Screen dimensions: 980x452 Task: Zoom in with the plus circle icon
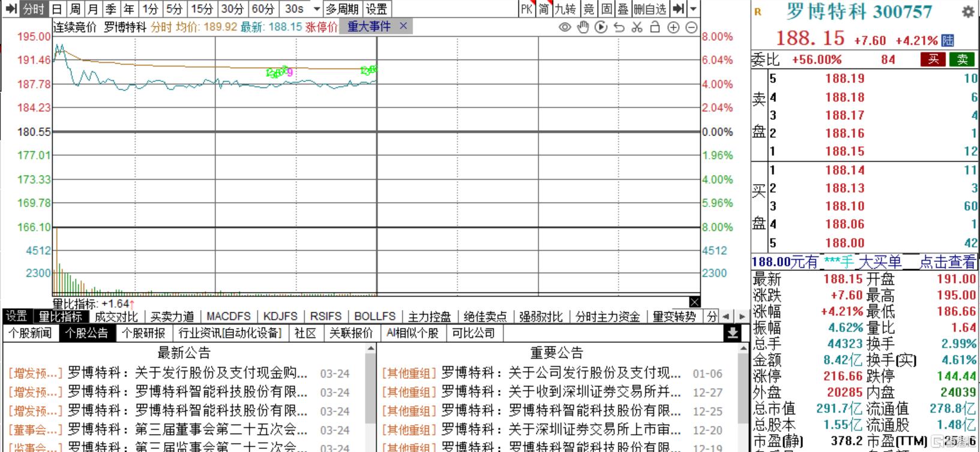(673, 28)
